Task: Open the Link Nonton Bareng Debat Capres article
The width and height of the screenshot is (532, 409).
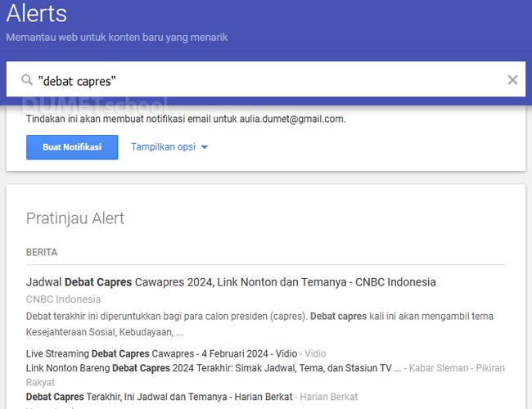Action: pos(214,368)
